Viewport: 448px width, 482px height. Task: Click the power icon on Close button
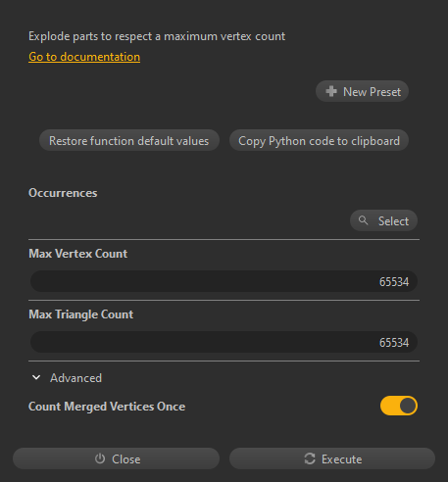[x=100, y=458]
